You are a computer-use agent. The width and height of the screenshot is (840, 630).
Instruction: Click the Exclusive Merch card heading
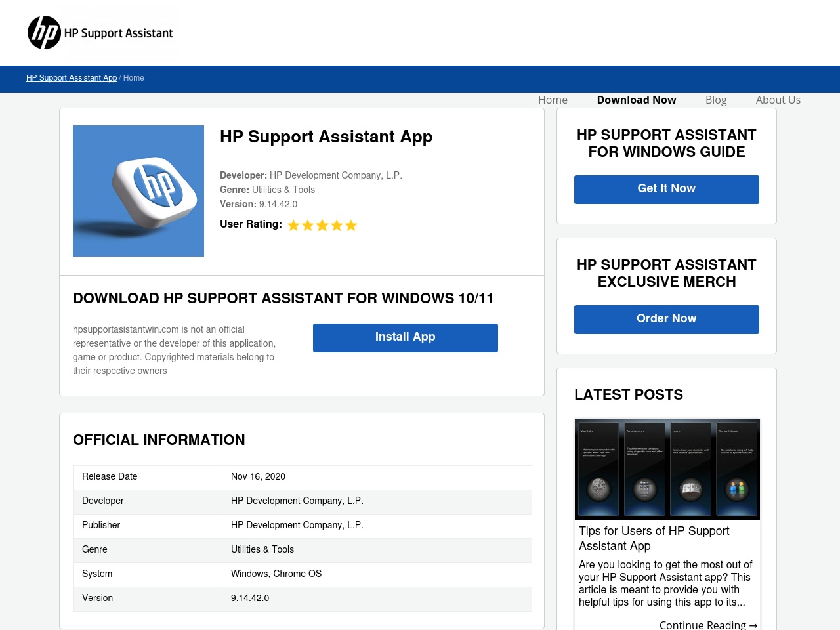667,273
